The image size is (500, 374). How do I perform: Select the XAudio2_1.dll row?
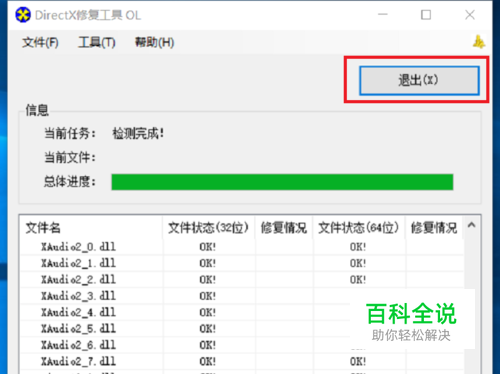pyautogui.click(x=242, y=263)
